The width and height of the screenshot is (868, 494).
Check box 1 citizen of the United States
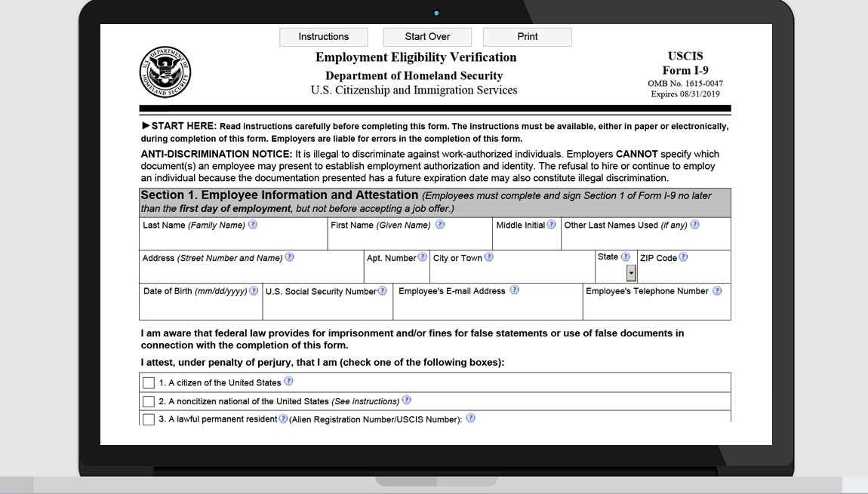coord(149,383)
